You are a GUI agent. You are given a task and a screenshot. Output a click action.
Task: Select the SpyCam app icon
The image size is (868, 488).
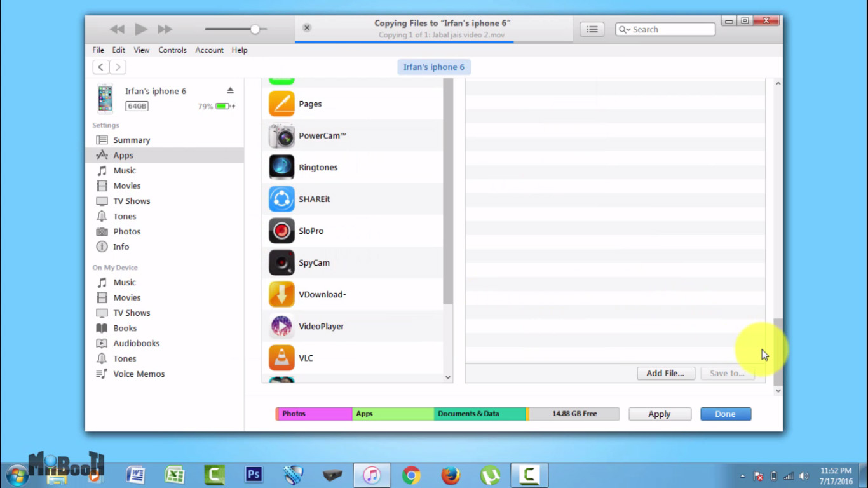click(281, 262)
